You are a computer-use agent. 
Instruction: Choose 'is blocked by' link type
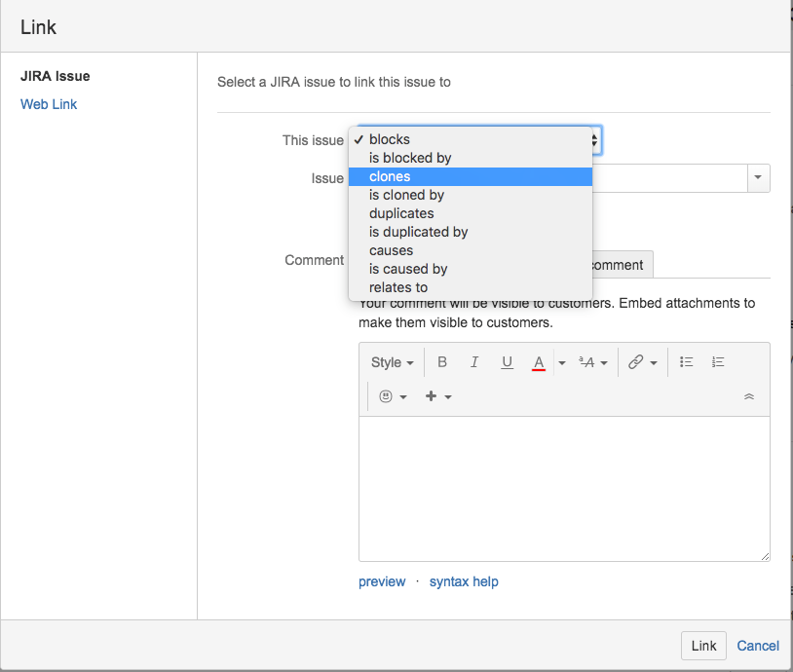pyautogui.click(x=410, y=158)
